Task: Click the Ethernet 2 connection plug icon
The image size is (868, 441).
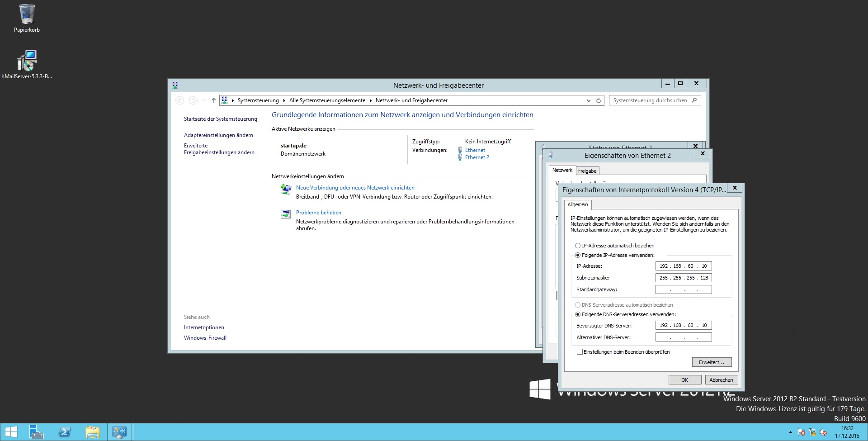Action: point(460,157)
